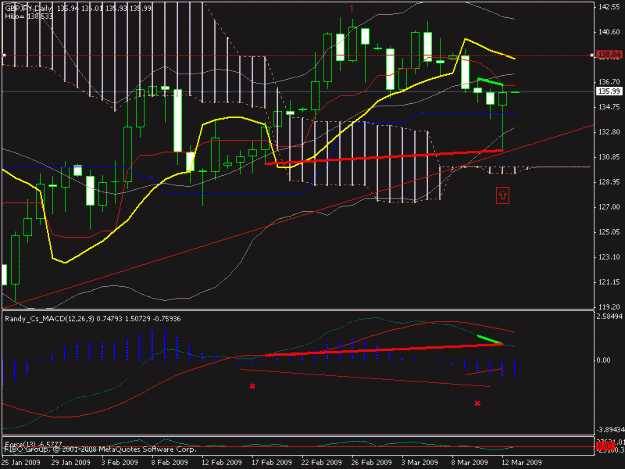The height and width of the screenshot is (469, 625).
Task: Click red 138.84 horizontal line price tag
Action: 609,55
